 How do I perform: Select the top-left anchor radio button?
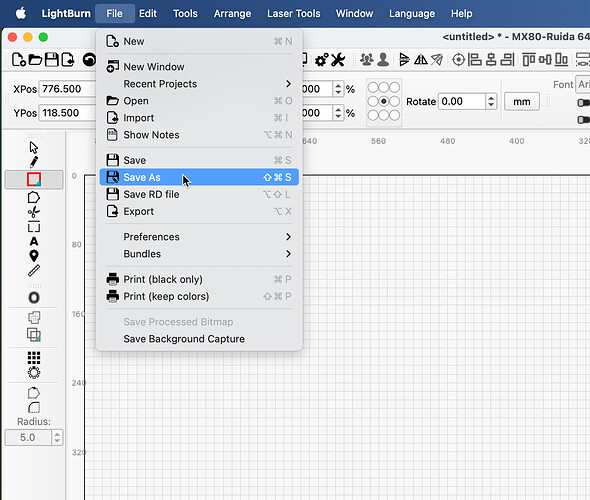pyautogui.click(x=373, y=87)
